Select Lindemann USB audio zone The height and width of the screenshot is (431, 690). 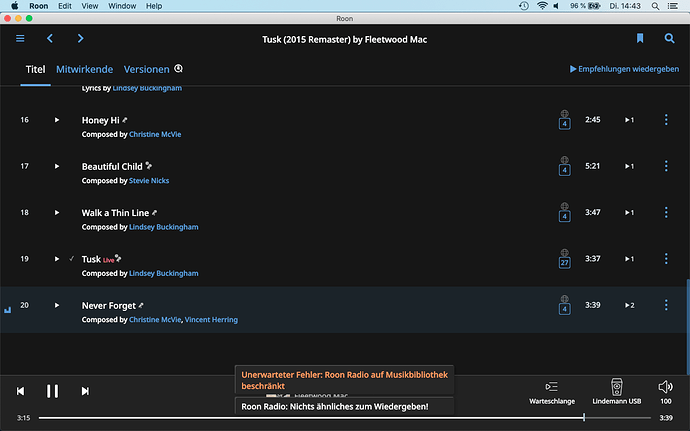[x=617, y=392]
